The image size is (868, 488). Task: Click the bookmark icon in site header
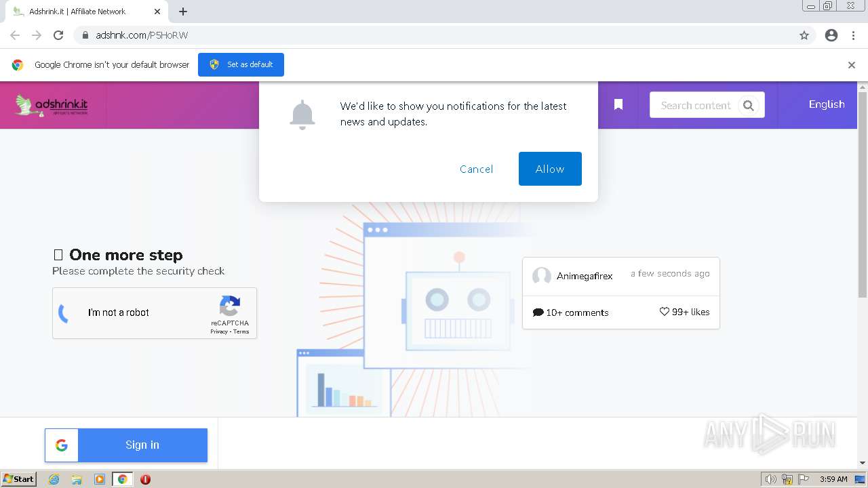(x=618, y=104)
